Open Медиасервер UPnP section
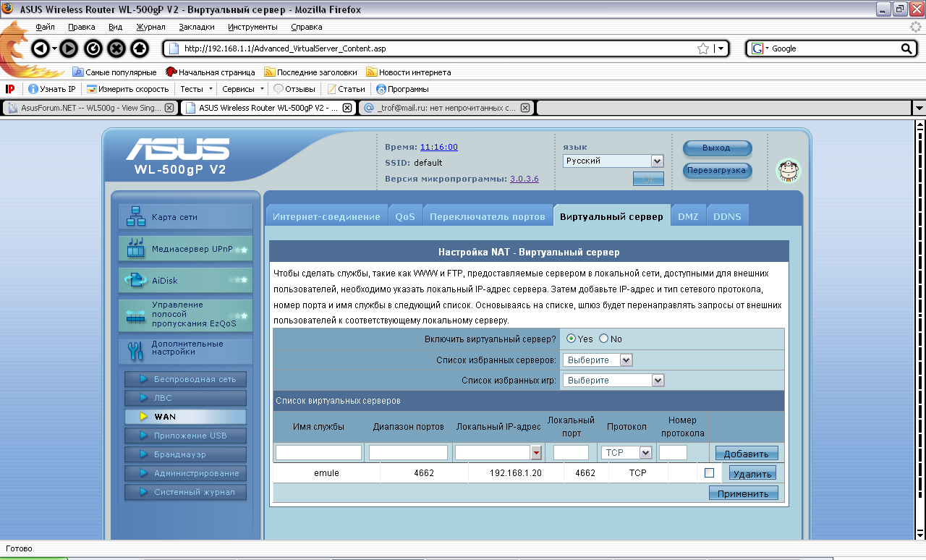926x560 pixels. click(185, 249)
